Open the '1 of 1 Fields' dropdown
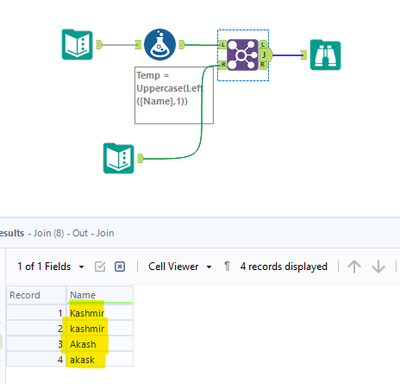This screenshot has height=384, width=400. 51,267
